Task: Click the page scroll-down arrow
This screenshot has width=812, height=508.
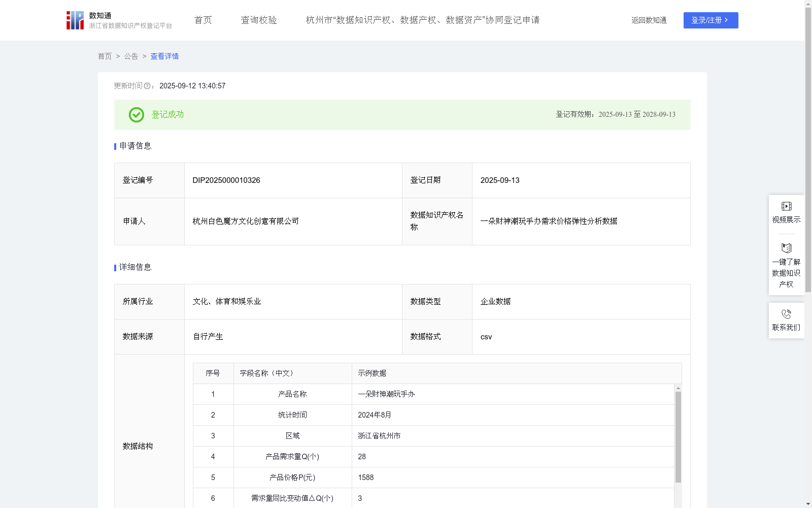Action: pyautogui.click(x=808, y=504)
